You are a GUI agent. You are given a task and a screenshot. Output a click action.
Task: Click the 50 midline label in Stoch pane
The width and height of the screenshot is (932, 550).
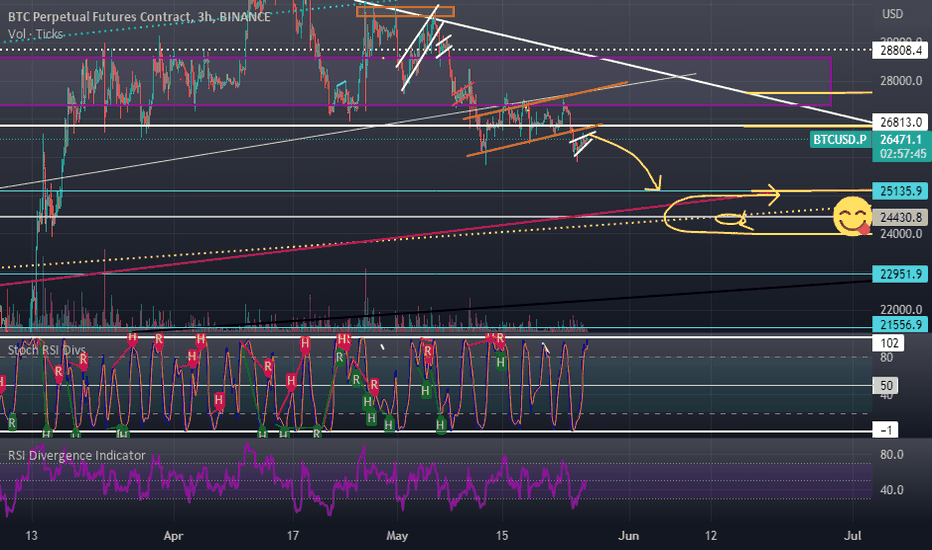(x=886, y=385)
